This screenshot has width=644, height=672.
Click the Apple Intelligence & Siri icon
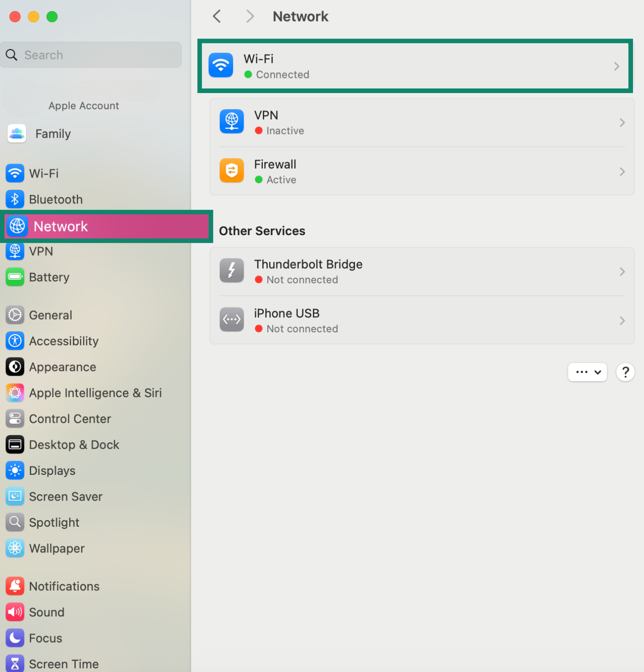tap(15, 393)
